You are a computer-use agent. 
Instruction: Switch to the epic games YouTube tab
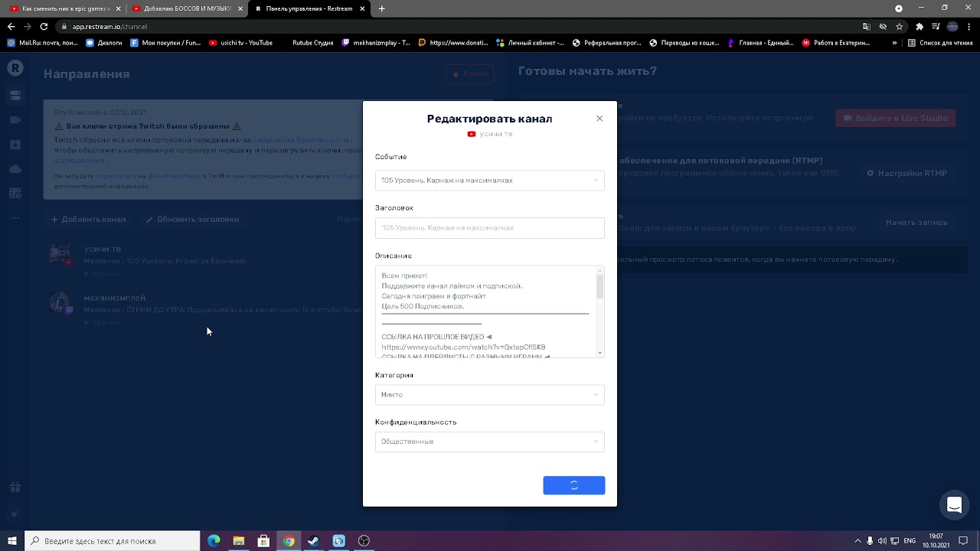pyautogui.click(x=65, y=8)
